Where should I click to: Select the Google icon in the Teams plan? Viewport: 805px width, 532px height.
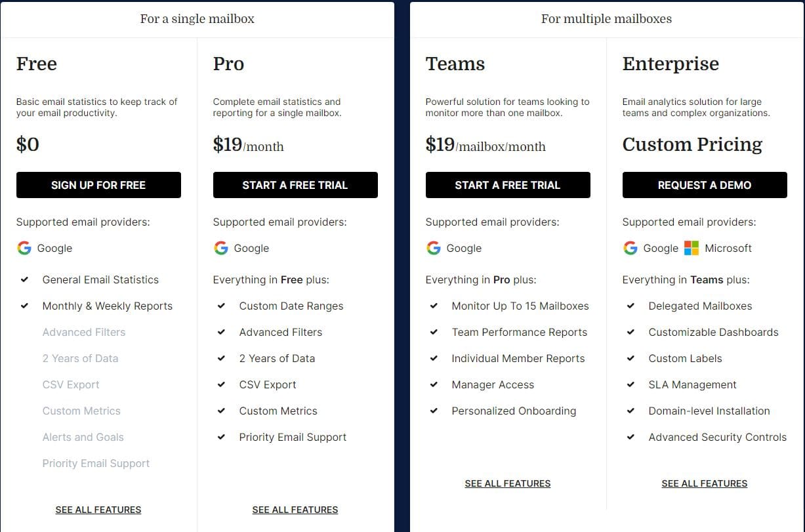tap(433, 248)
